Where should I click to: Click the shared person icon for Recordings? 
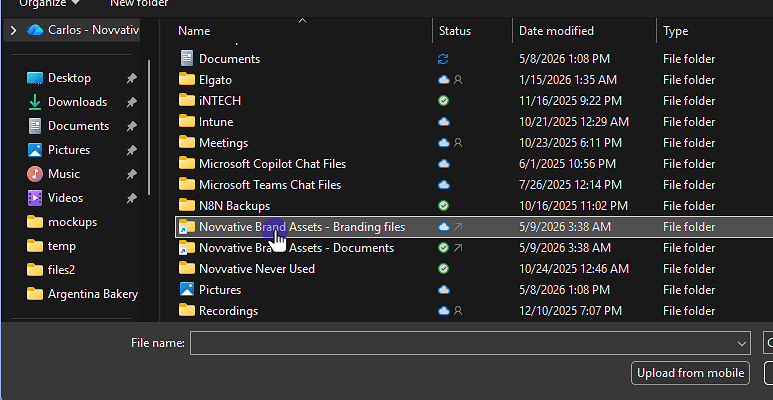tap(458, 311)
